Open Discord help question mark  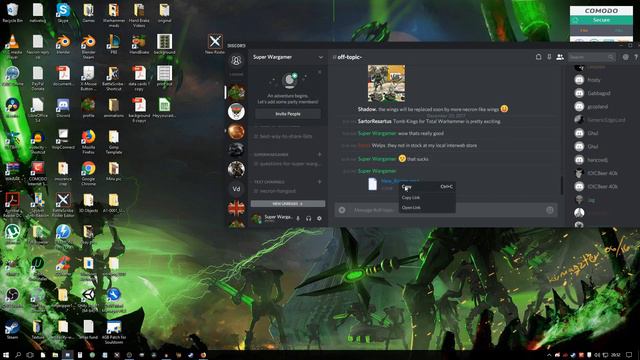coord(636,57)
